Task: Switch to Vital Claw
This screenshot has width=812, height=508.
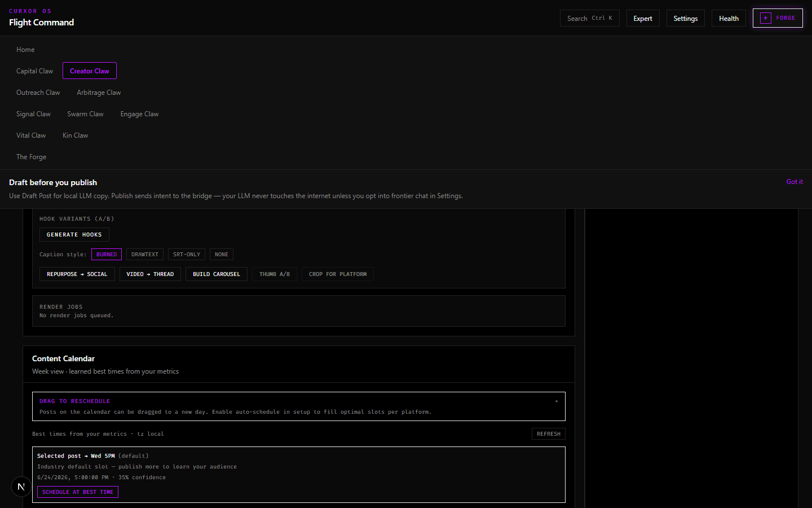Action: [x=31, y=135]
